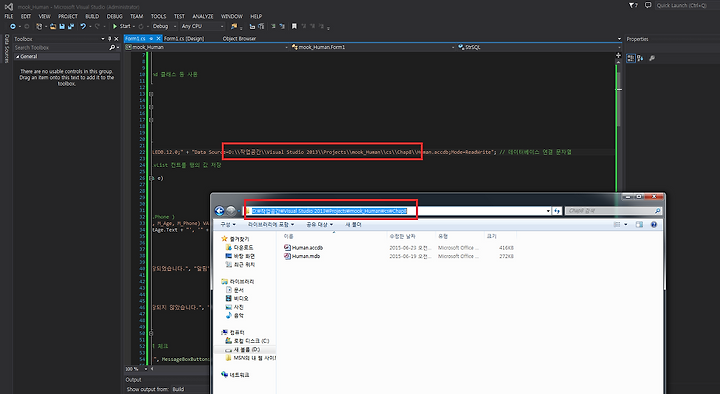The width and height of the screenshot is (720, 394).
Task: Click the feedback speech bubble icon
Action: (x=648, y=6)
